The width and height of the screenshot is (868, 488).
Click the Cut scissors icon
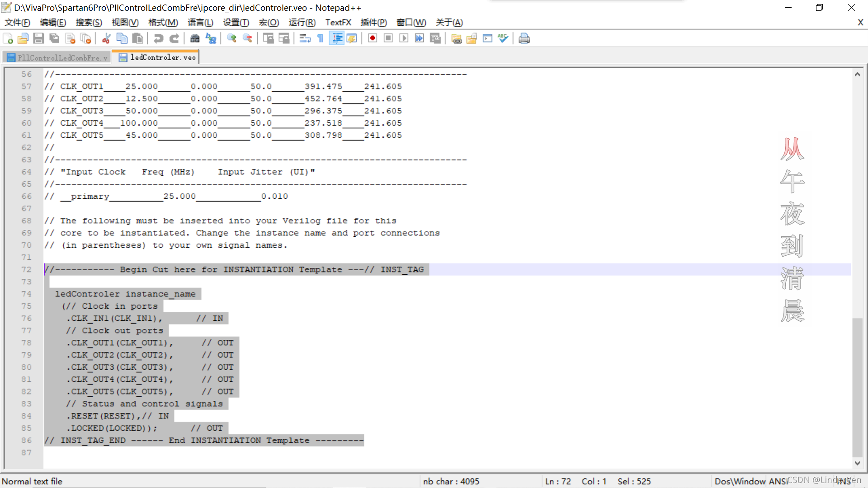coord(106,38)
